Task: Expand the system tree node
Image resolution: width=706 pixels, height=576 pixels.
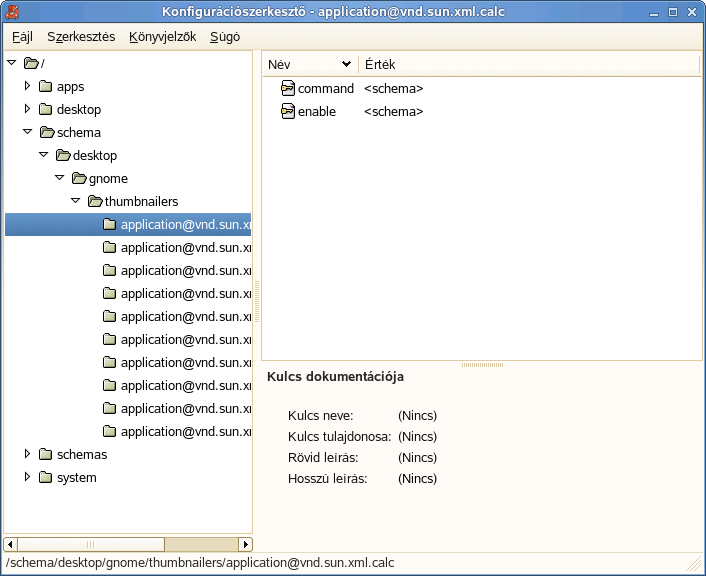Action: click(x=27, y=476)
